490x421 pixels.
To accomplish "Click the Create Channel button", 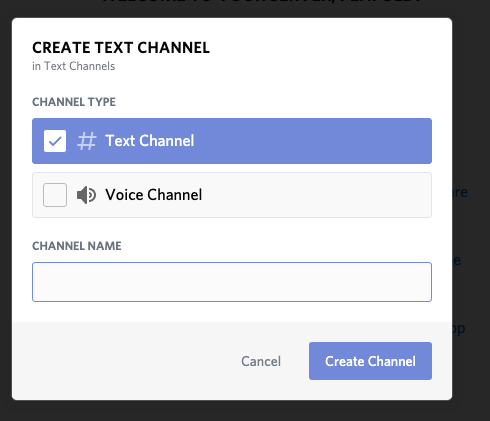I will coord(370,361).
